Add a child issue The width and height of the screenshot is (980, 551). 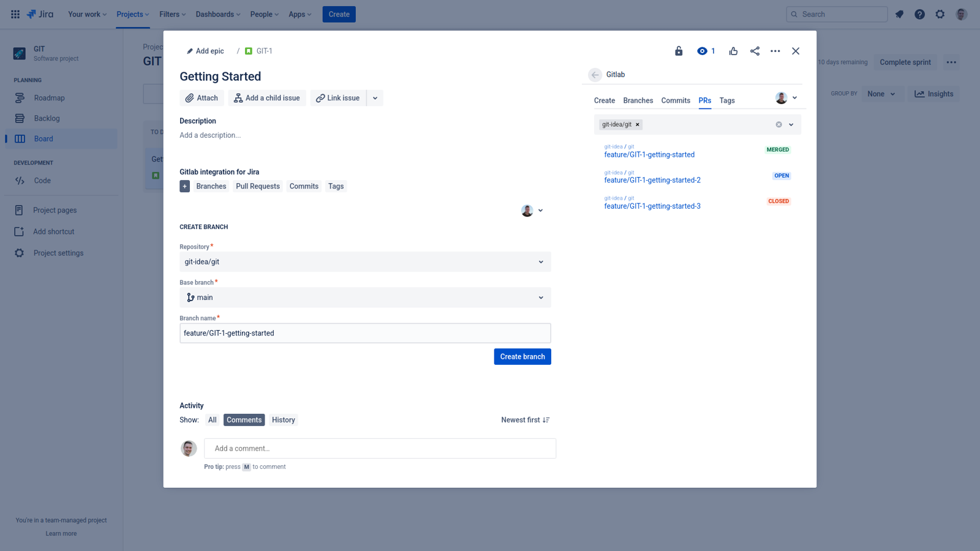[x=267, y=98]
